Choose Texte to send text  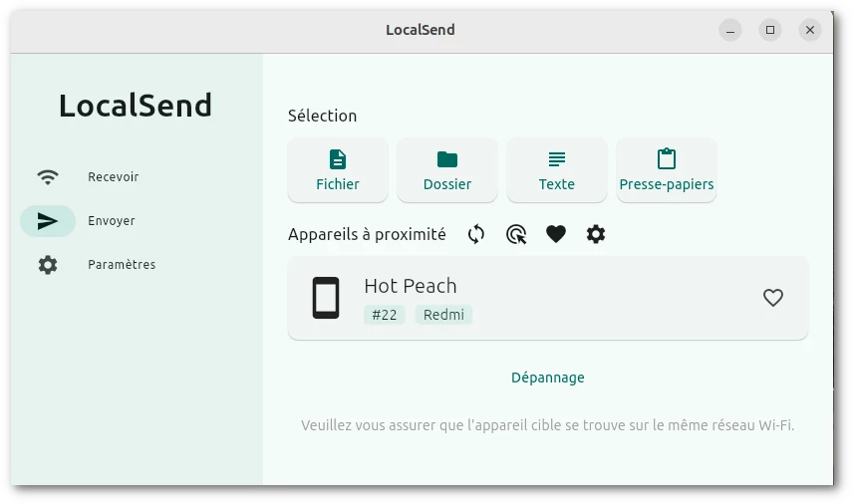[x=556, y=170]
